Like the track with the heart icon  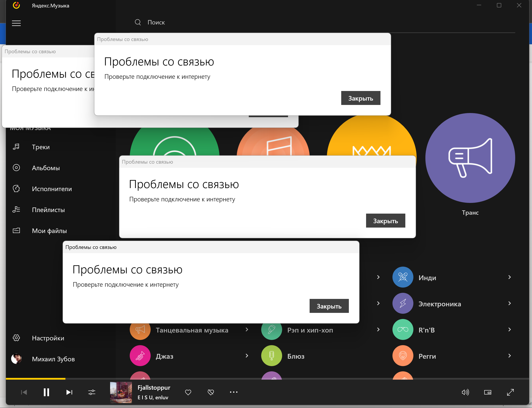188,392
